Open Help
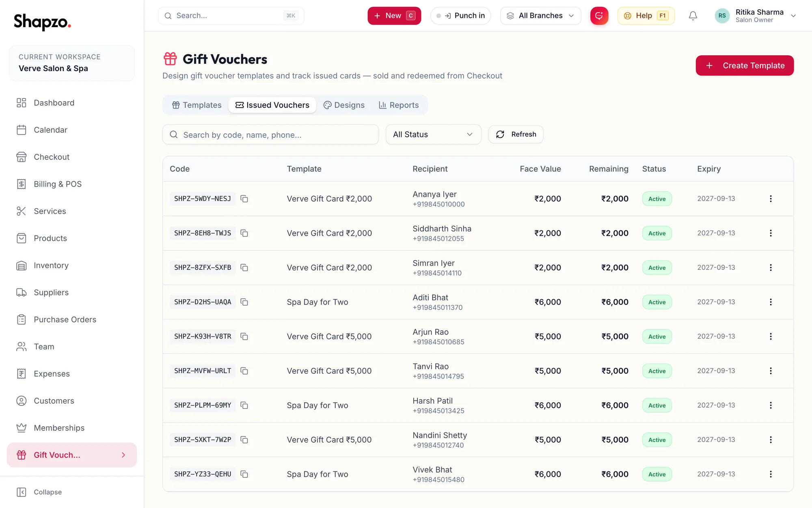This screenshot has width=812, height=508. [x=646, y=16]
